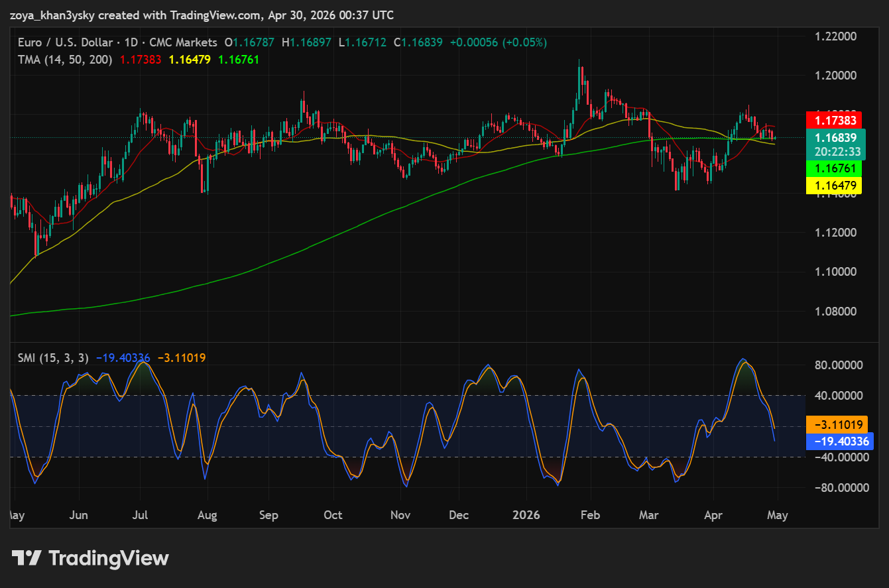The image size is (889, 588).
Task: Click the -80.00000 level on the SMI scale
Action: [835, 488]
